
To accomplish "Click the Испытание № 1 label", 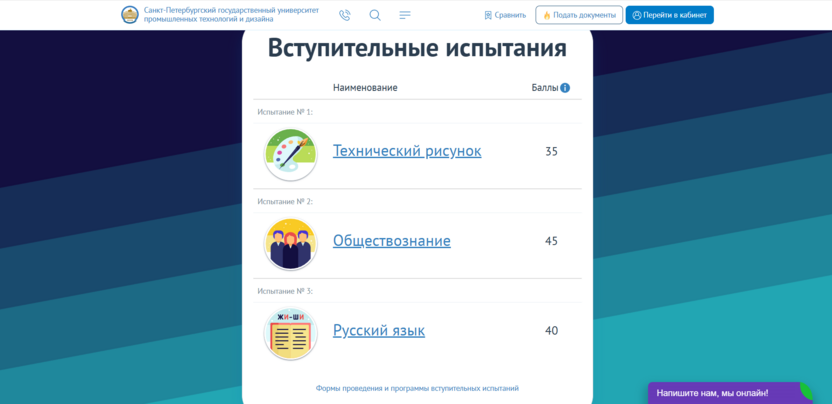I will (x=285, y=112).
